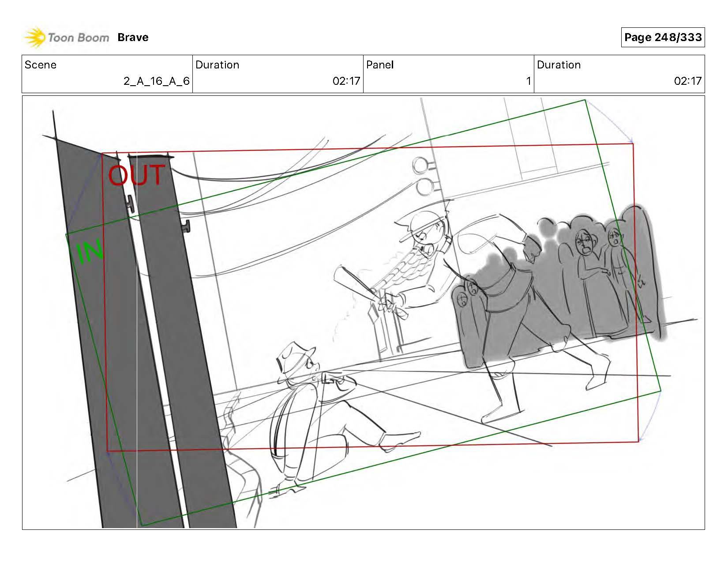
Task: Select the project title 'Brave'
Action: (133, 38)
